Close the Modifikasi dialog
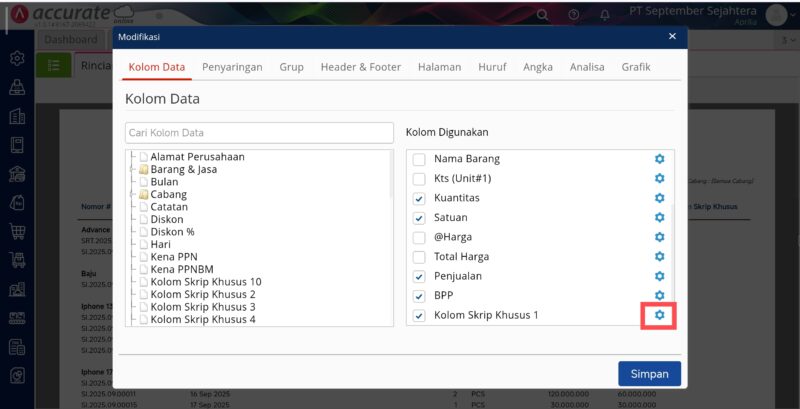Image resolution: width=800 pixels, height=409 pixels. pyautogui.click(x=672, y=36)
